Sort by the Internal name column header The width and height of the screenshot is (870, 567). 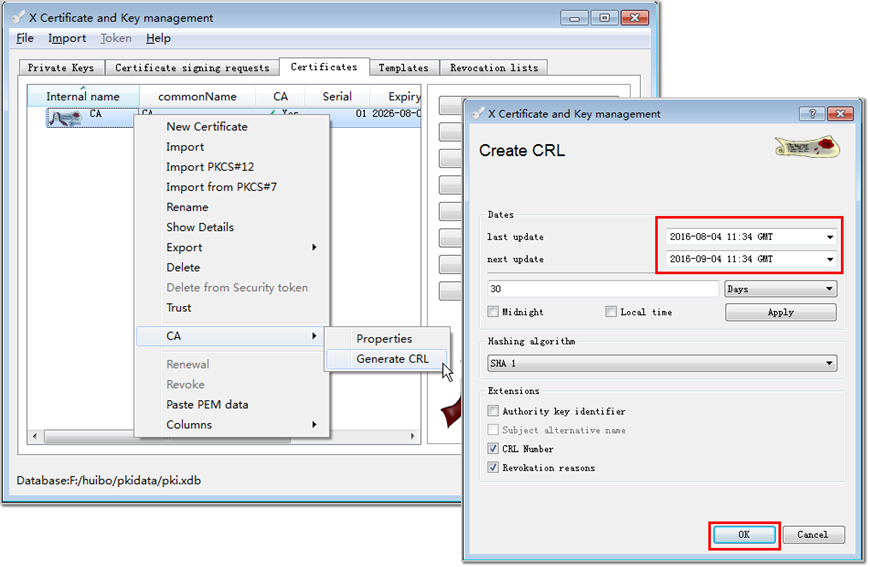[x=83, y=97]
